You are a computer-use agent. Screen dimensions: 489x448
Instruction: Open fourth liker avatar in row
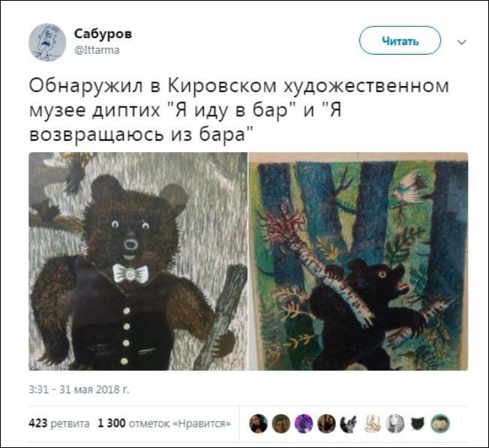(326, 424)
